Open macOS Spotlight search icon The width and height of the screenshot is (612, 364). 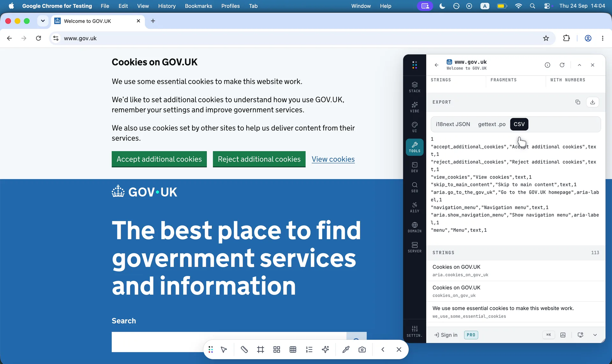click(532, 6)
